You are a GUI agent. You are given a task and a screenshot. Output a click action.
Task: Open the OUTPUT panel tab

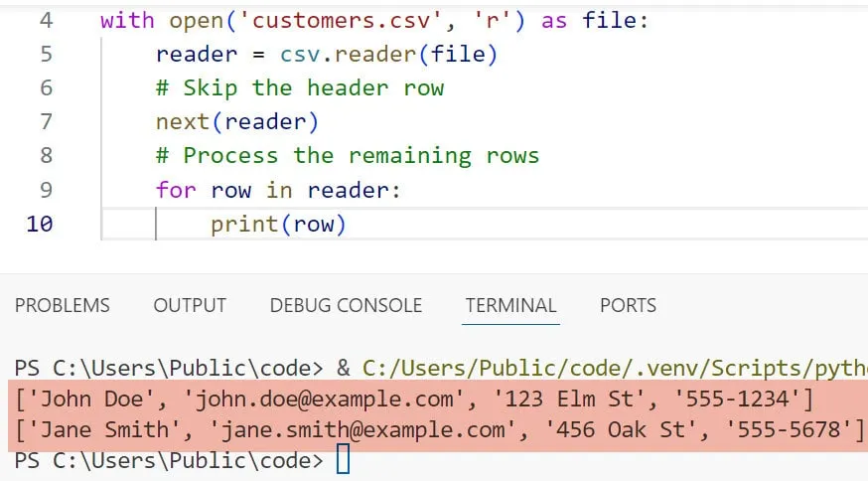(x=190, y=305)
